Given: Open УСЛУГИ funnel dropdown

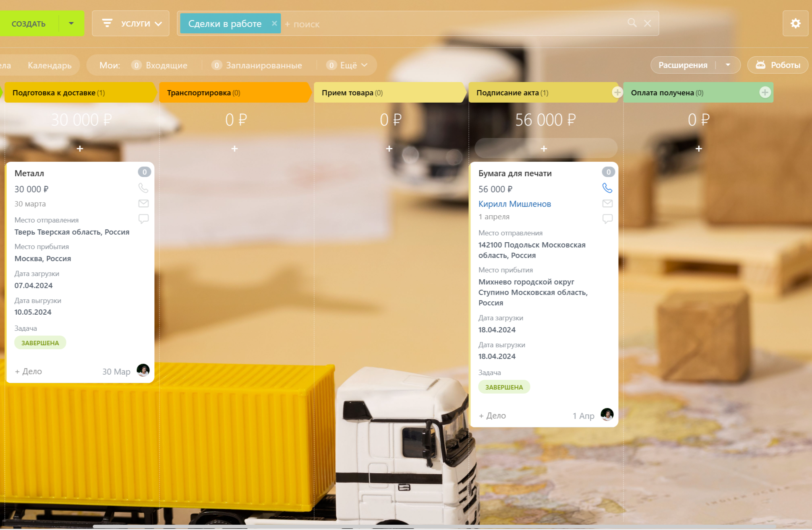Looking at the screenshot, I should tap(131, 23).
